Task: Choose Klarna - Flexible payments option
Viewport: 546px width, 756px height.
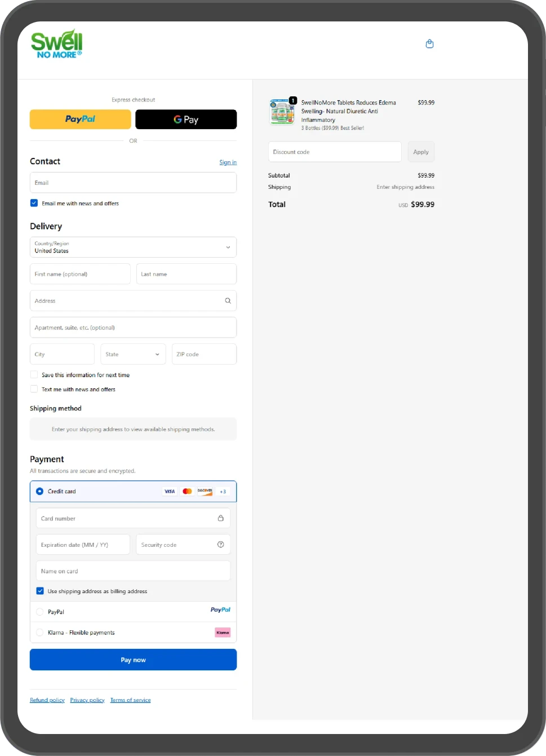Action: pyautogui.click(x=40, y=633)
